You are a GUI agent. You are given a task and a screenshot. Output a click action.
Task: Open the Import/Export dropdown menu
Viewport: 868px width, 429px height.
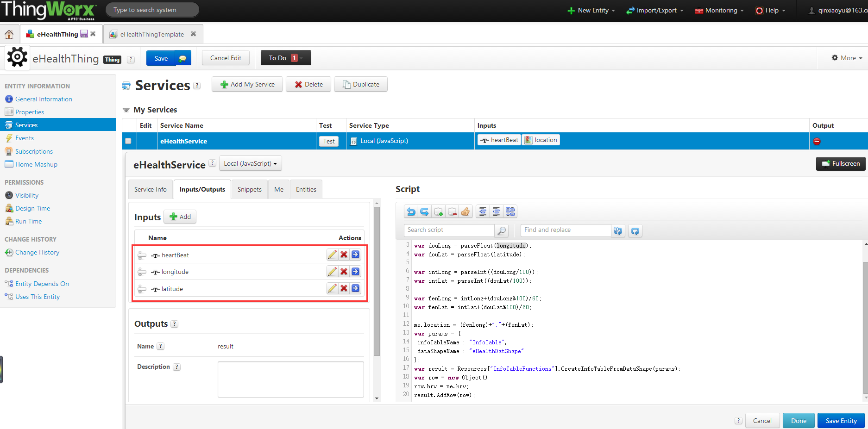tap(655, 10)
